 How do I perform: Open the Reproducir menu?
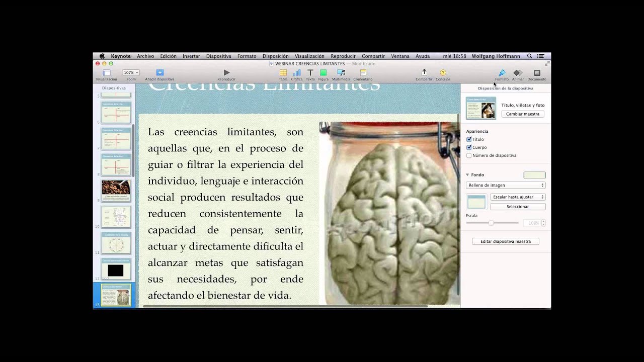point(343,56)
